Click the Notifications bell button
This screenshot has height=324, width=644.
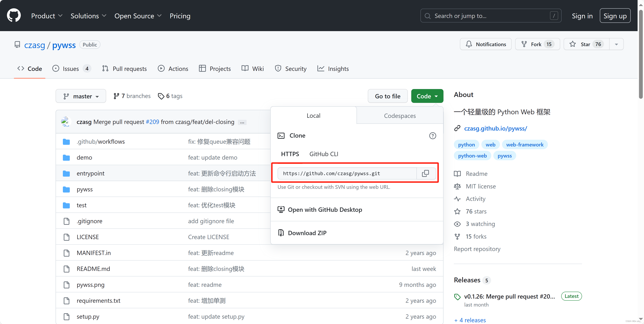click(486, 44)
